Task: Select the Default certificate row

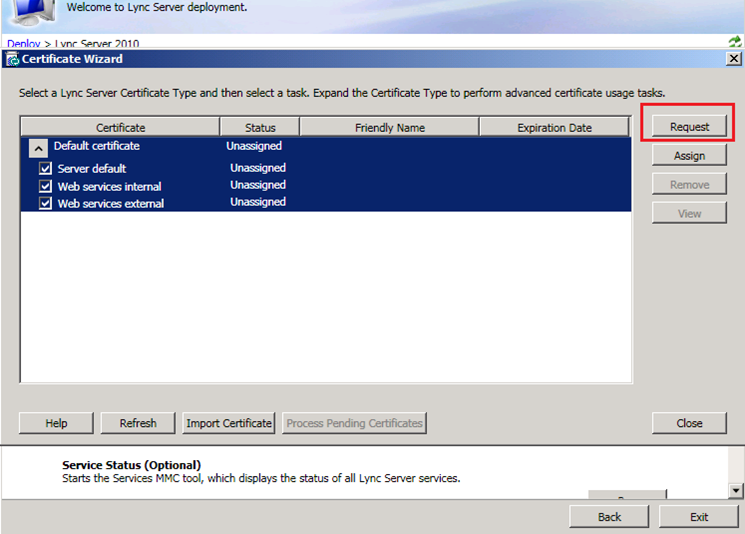Action: (326, 146)
